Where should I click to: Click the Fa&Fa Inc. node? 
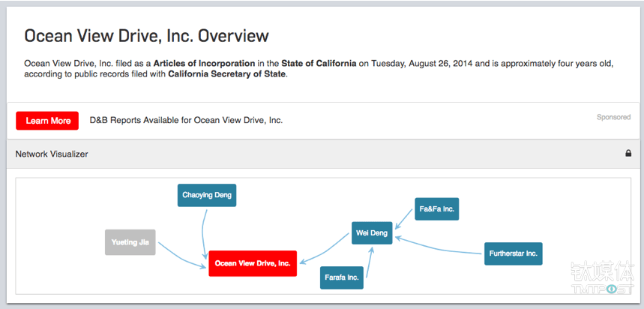[x=436, y=208]
